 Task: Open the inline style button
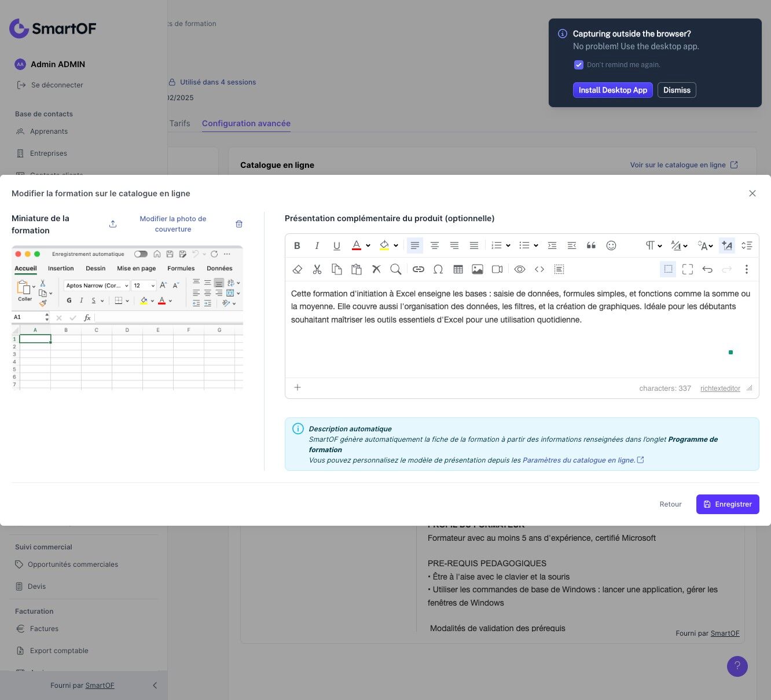tap(727, 245)
